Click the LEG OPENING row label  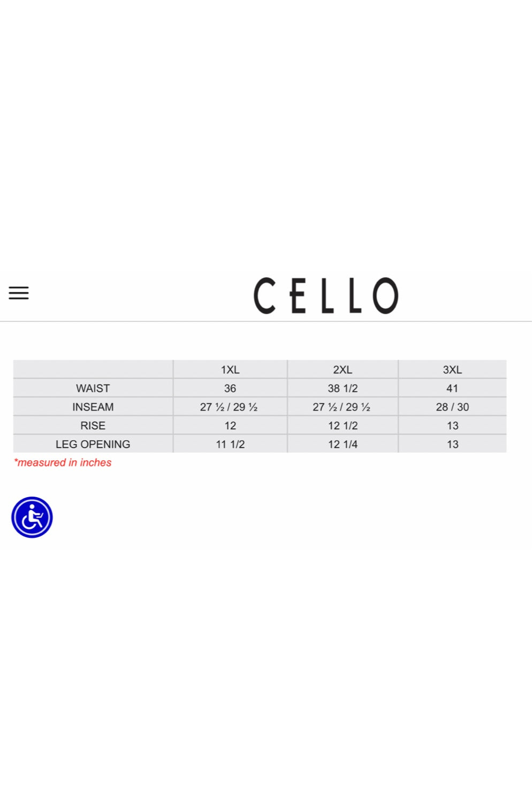click(93, 444)
